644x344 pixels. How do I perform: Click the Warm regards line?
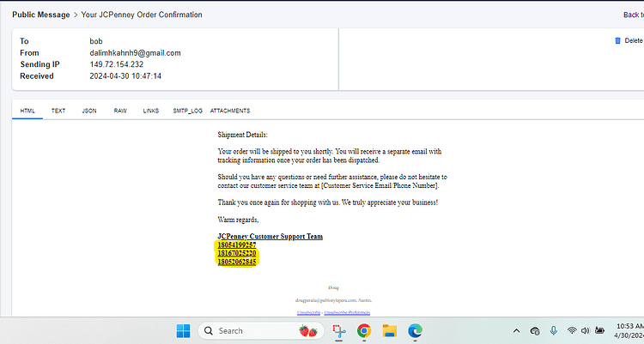click(238, 220)
